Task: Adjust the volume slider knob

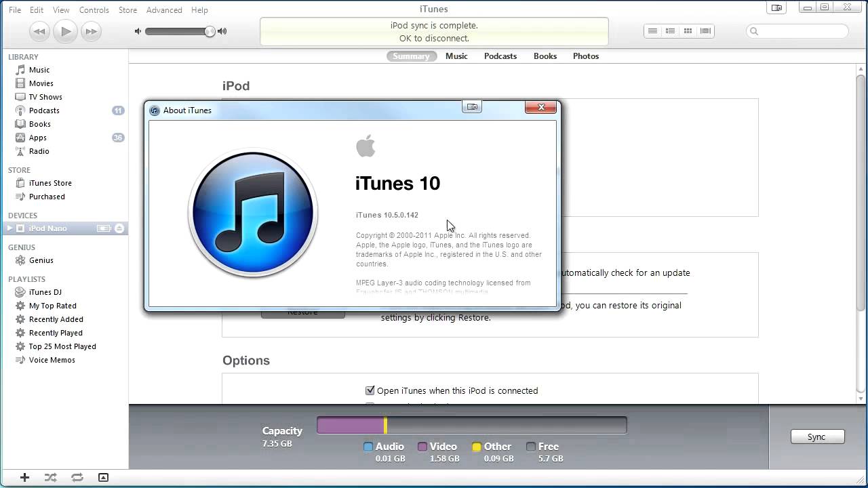Action: (210, 31)
